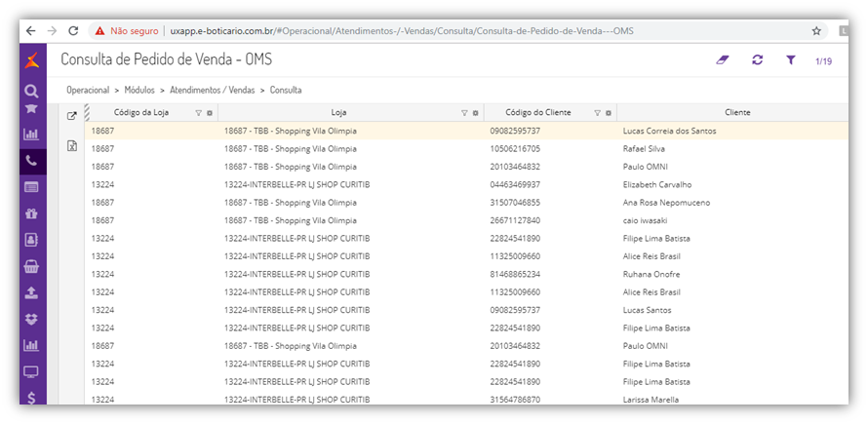
Task: Click the Atendimentos / Vendas breadcrumb
Action: 213,90
